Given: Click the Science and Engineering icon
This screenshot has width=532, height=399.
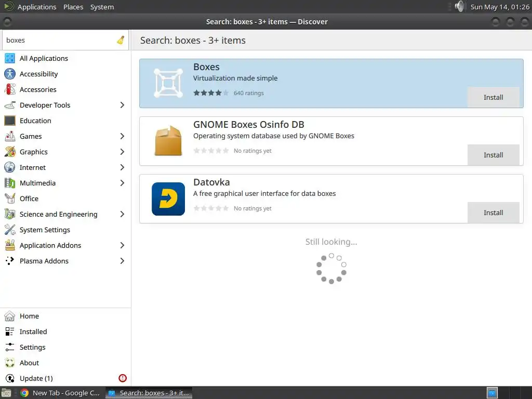Looking at the screenshot, I should 10,215.
